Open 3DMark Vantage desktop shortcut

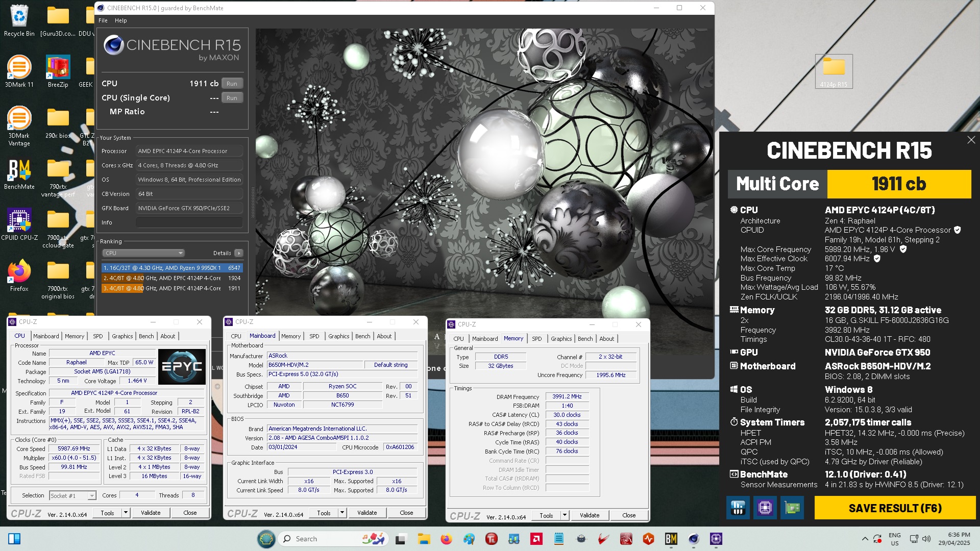coord(19,126)
